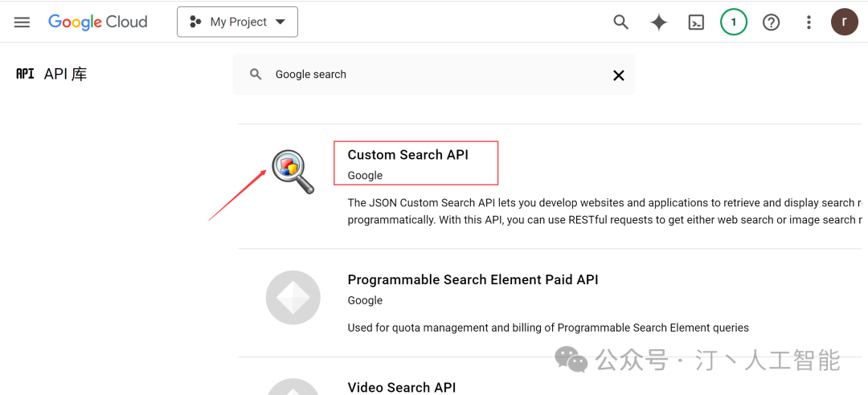Open the Custom Search API result title
This screenshot has width=868, height=395.
(408, 155)
